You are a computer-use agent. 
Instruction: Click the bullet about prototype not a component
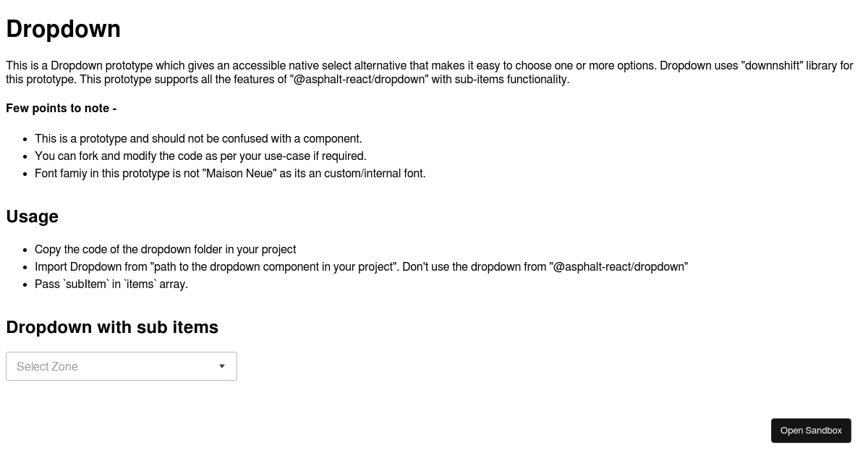(x=198, y=138)
